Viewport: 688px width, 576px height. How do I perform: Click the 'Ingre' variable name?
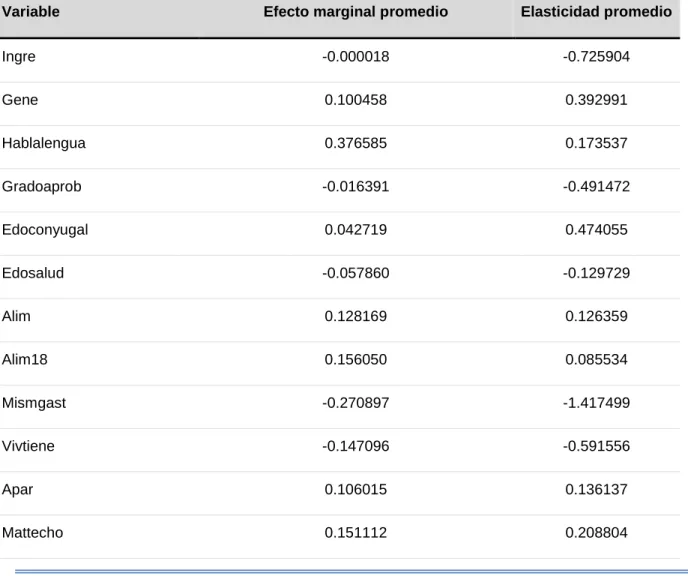click(x=18, y=57)
